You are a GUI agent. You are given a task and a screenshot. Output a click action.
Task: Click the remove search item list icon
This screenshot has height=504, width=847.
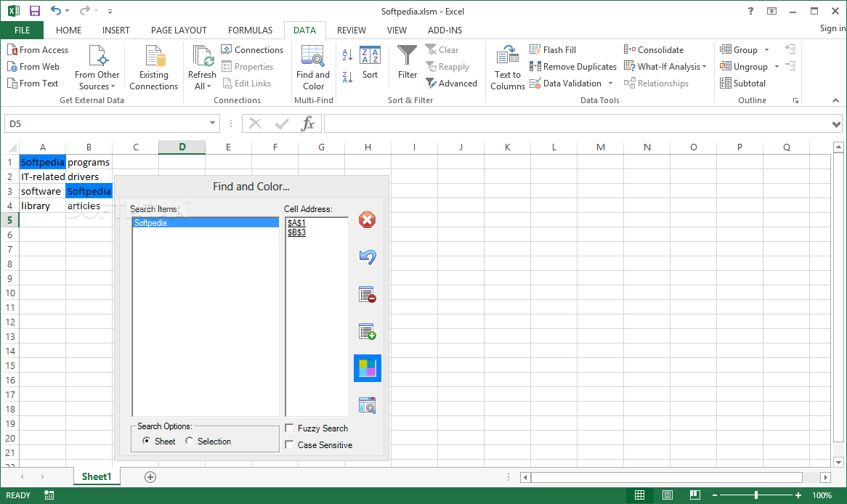coord(368,294)
